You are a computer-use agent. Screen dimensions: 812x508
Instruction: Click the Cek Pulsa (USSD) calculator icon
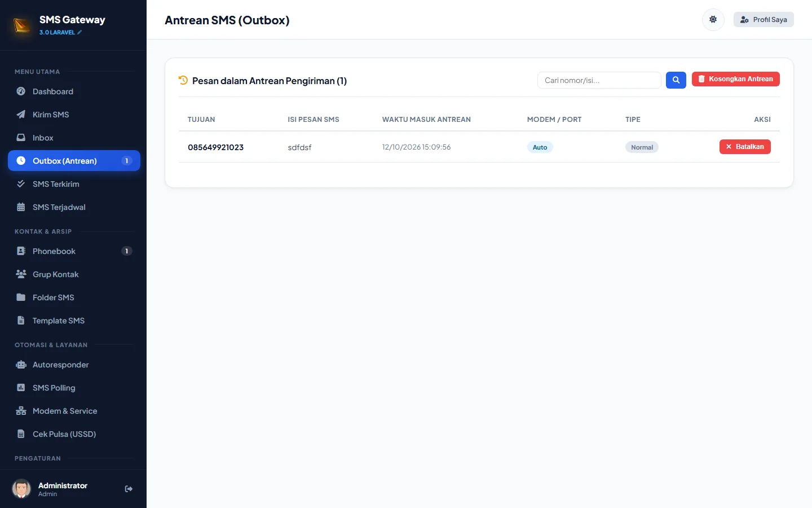tap(21, 434)
